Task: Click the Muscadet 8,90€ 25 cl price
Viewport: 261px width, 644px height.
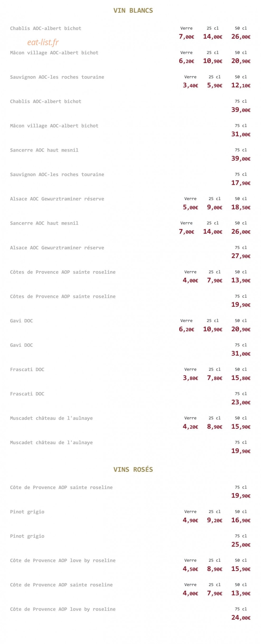Action: point(215,427)
